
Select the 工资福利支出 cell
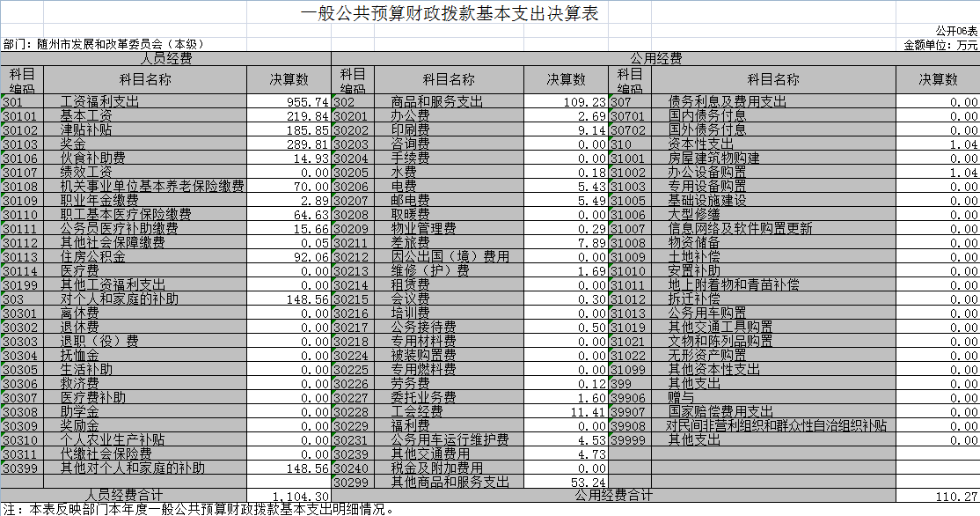[99, 102]
